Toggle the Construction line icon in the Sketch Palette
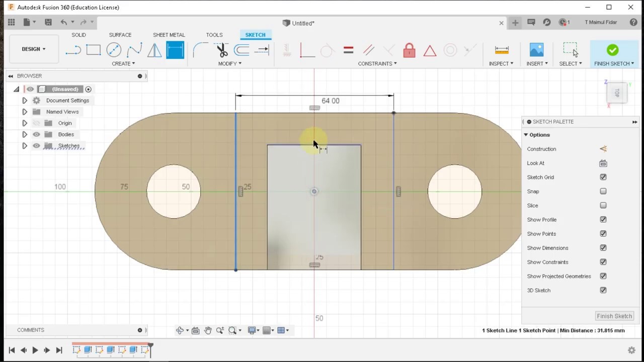 [603, 149]
